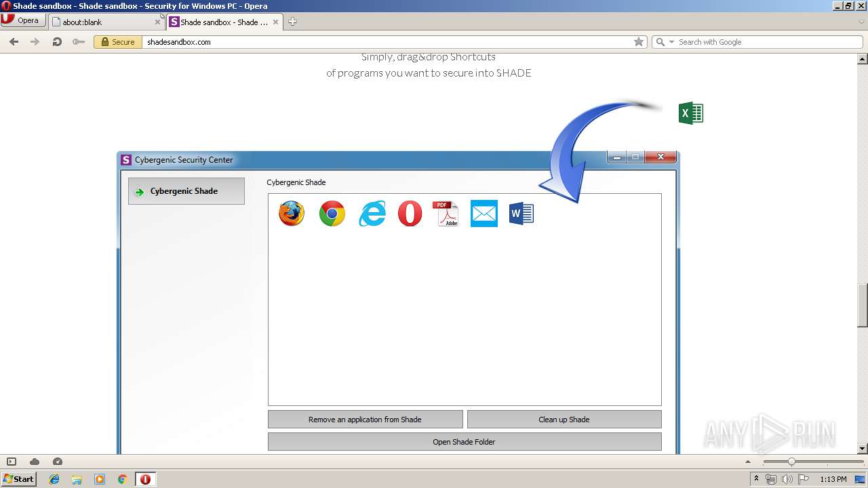The width and height of the screenshot is (868, 488).
Task: Click the Cybergenic Shade heading above the list
Action: 296,182
